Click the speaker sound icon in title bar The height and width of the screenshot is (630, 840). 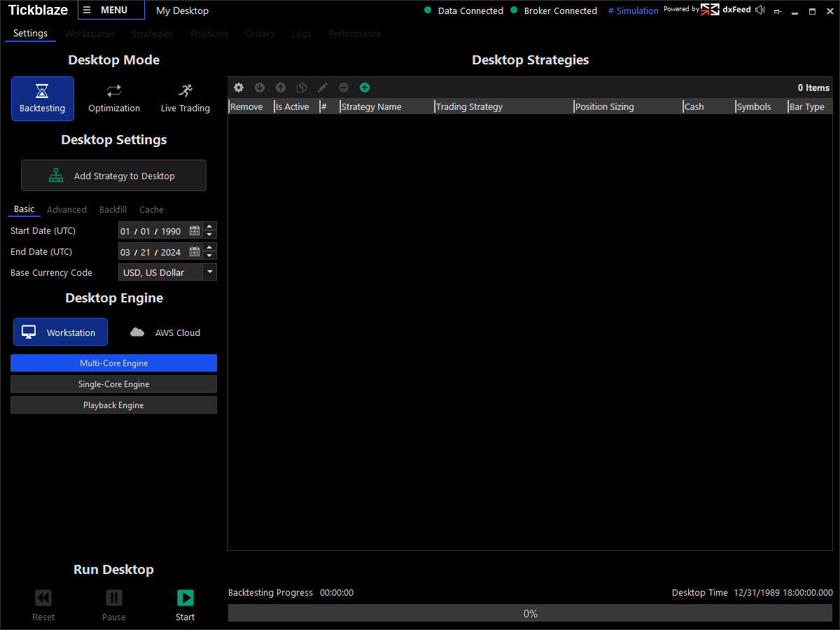pos(760,10)
